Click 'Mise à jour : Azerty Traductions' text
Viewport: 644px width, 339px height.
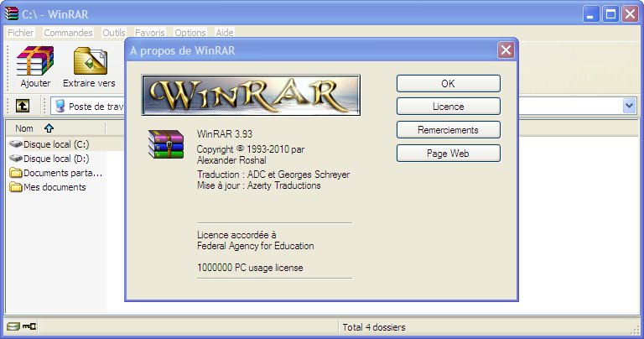click(259, 185)
